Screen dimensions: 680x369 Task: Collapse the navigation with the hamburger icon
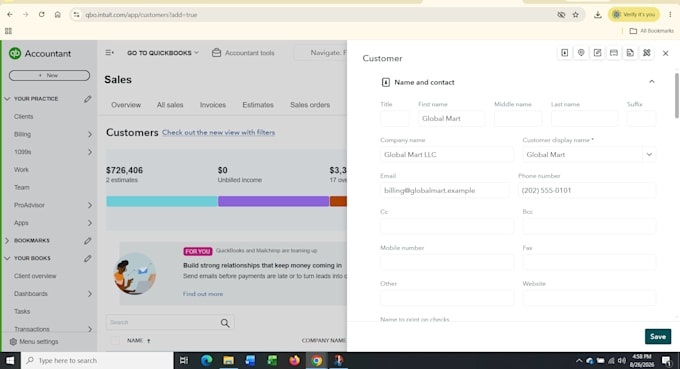[109, 52]
